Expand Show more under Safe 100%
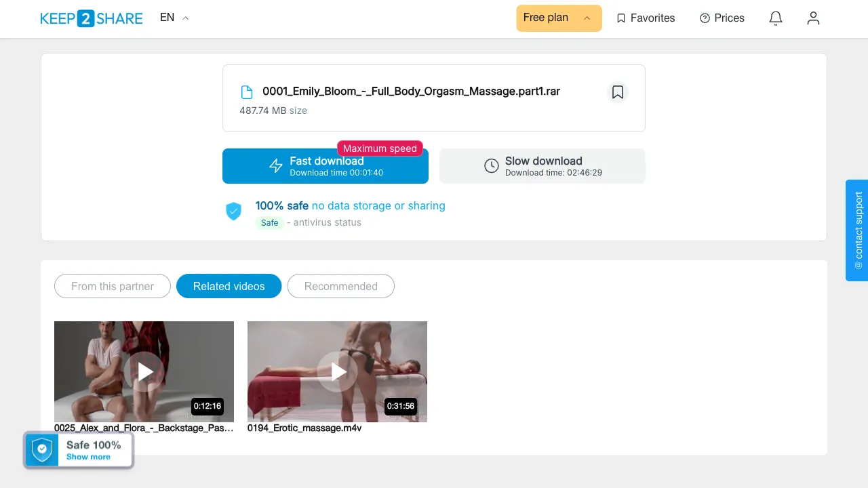Image resolution: width=868 pixels, height=488 pixels. [x=88, y=457]
